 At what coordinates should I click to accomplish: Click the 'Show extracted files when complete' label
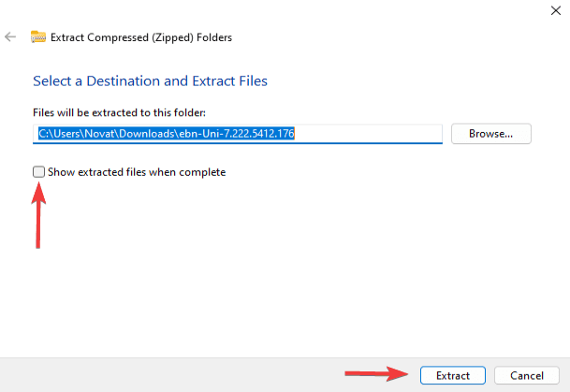137,172
